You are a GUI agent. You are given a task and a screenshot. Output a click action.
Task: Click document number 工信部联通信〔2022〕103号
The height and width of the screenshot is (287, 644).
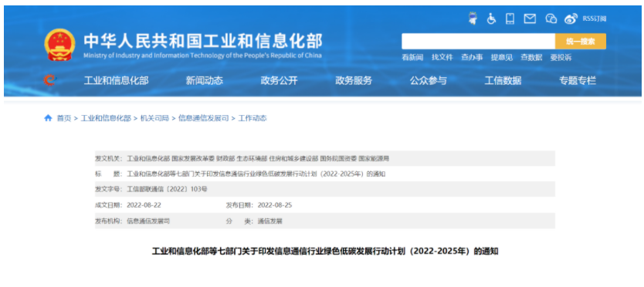pyautogui.click(x=168, y=189)
